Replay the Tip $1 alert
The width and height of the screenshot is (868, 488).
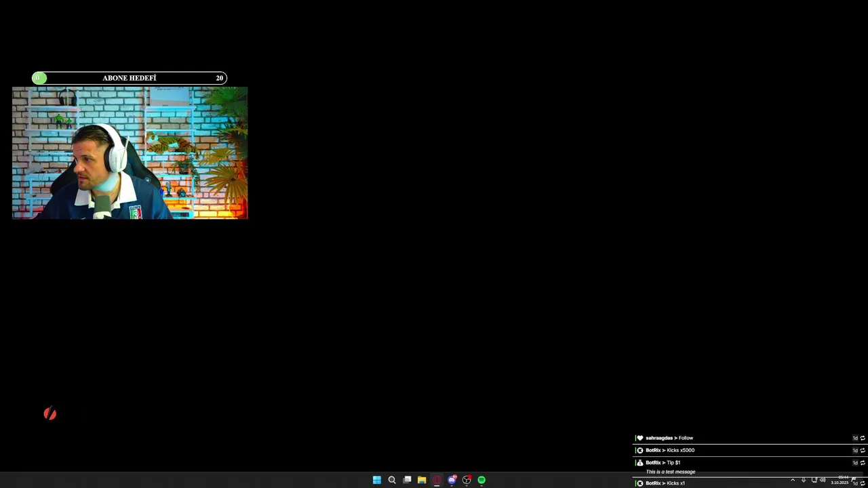coord(863,463)
